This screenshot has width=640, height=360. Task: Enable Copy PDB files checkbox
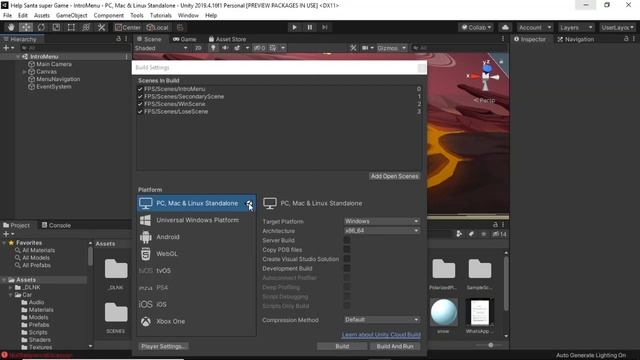[x=347, y=250]
